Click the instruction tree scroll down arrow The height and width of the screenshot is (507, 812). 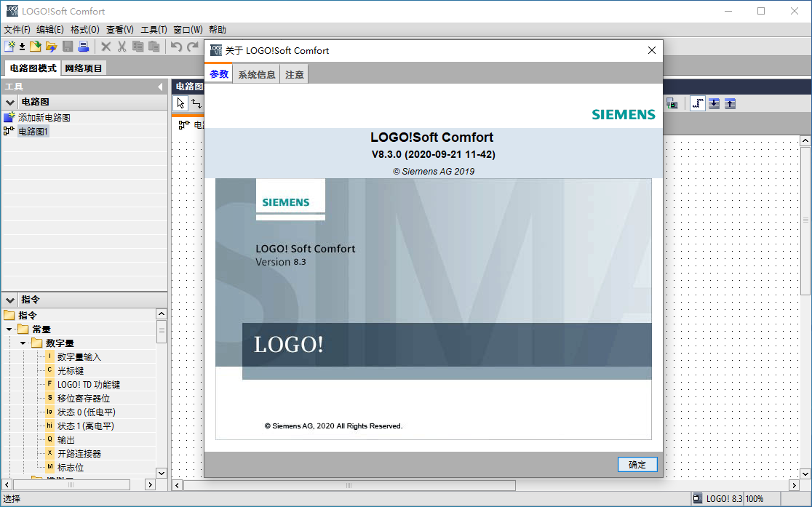162,473
